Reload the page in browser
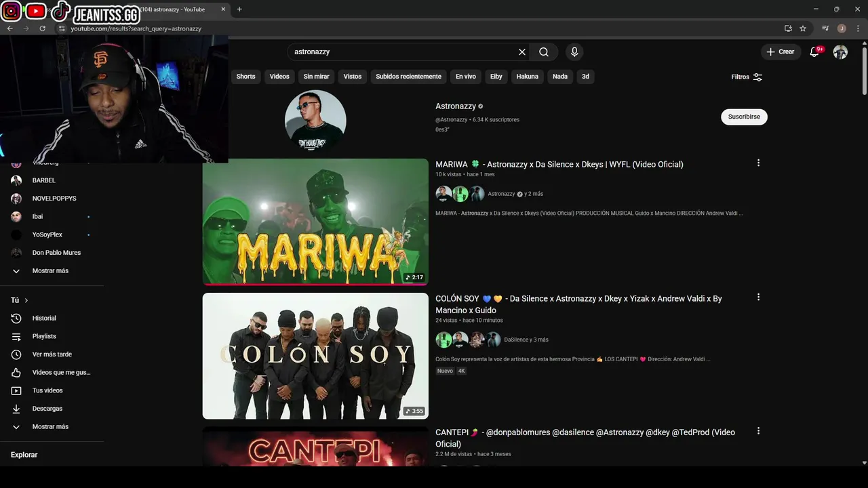 [x=42, y=28]
